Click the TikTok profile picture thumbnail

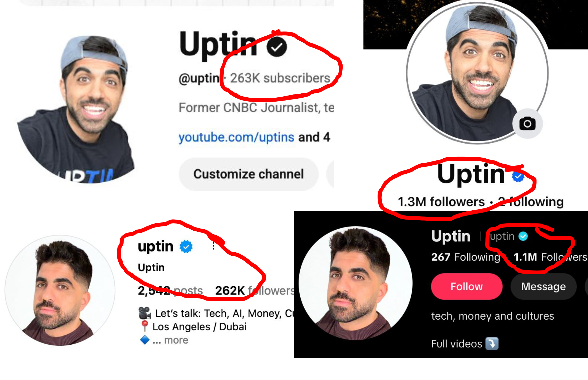pyautogui.click(x=355, y=283)
